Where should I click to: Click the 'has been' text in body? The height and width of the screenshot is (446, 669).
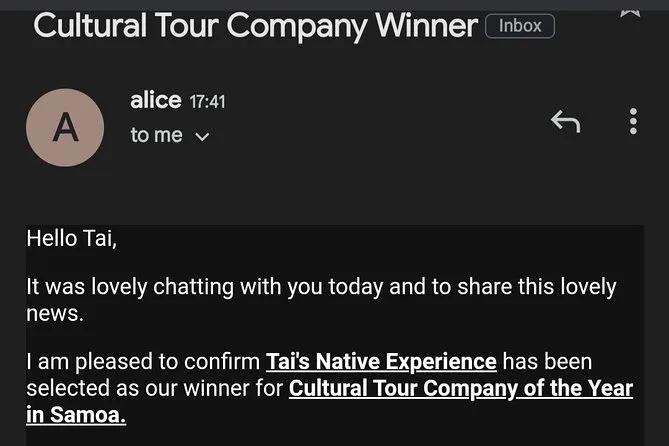(549, 361)
